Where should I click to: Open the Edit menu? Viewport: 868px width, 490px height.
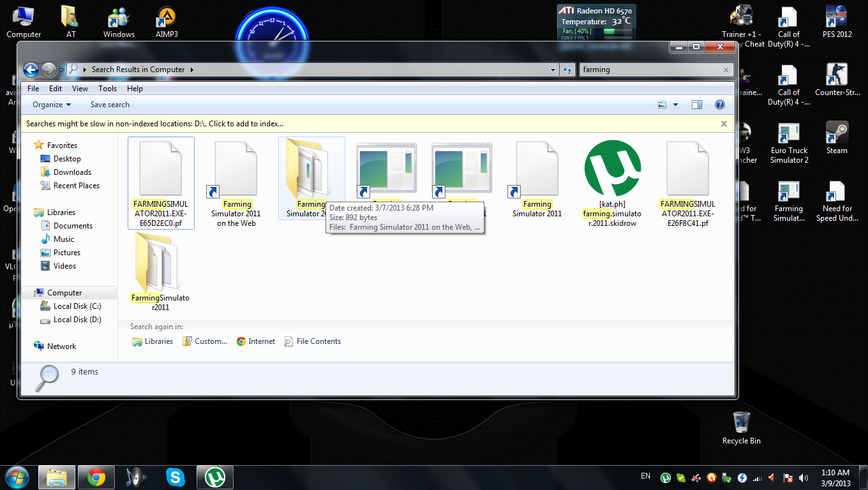tap(56, 89)
